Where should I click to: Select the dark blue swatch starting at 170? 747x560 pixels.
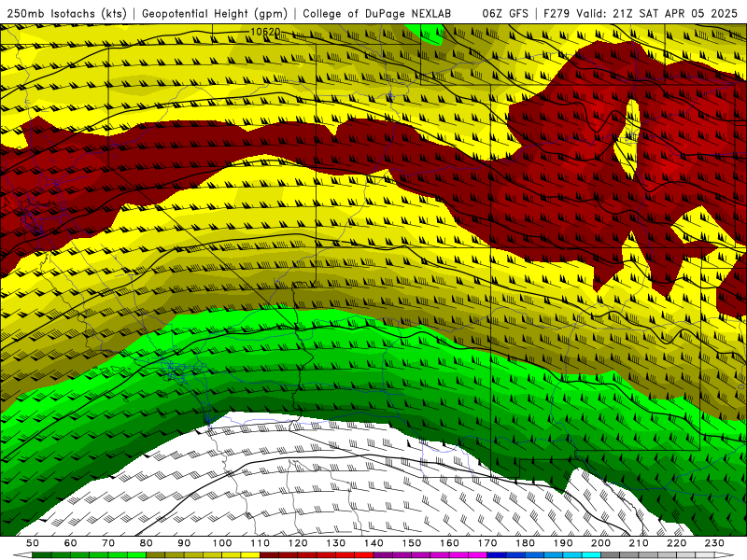pyautogui.click(x=497, y=555)
